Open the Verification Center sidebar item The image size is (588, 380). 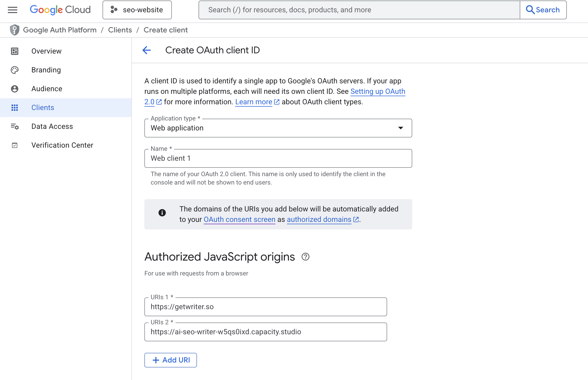[x=66, y=145]
